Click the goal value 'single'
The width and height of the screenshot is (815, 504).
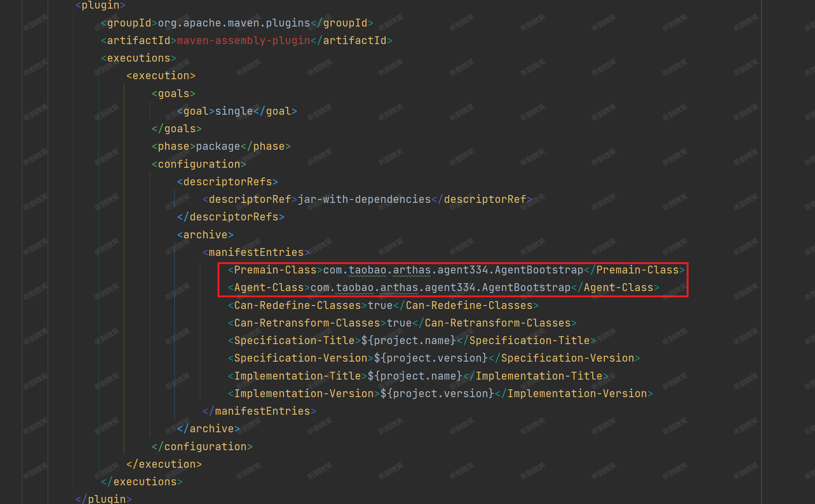coord(234,111)
